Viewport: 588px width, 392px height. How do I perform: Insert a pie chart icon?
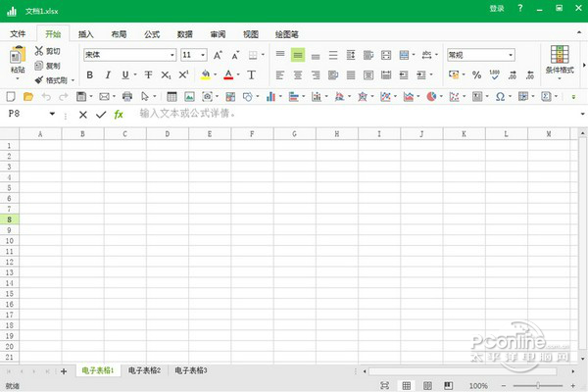click(x=431, y=97)
